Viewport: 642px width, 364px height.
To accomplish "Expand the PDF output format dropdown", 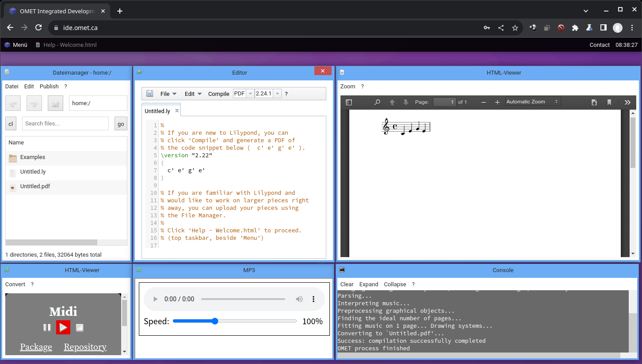I will click(250, 94).
